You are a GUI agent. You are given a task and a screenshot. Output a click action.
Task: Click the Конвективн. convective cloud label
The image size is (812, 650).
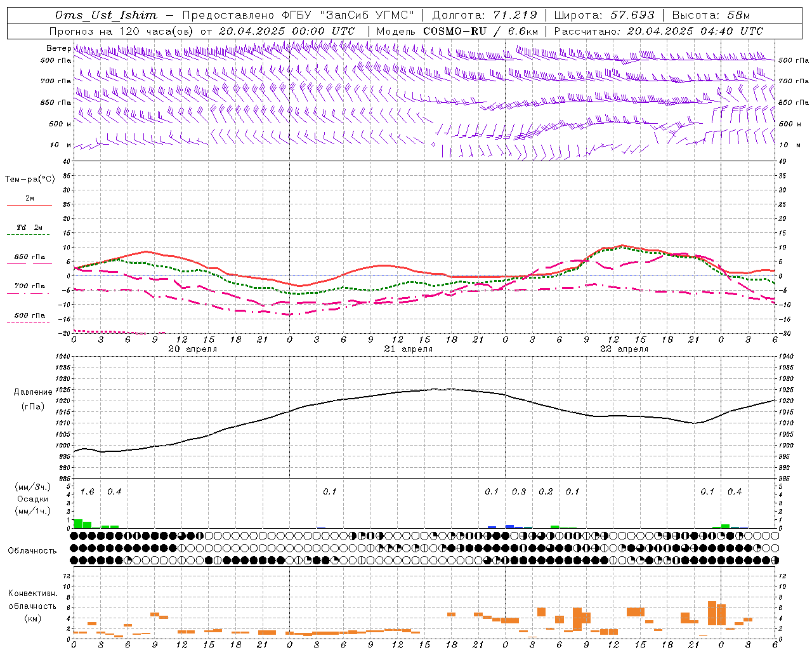pos(32,593)
